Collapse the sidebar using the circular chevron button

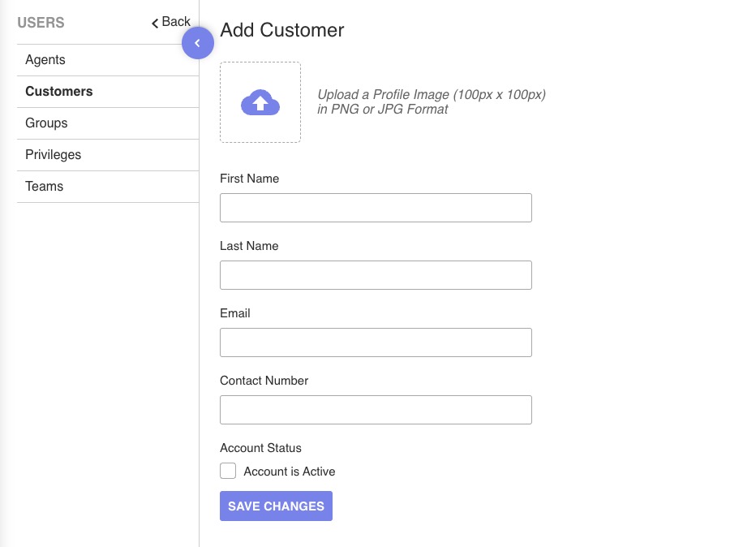click(x=198, y=42)
